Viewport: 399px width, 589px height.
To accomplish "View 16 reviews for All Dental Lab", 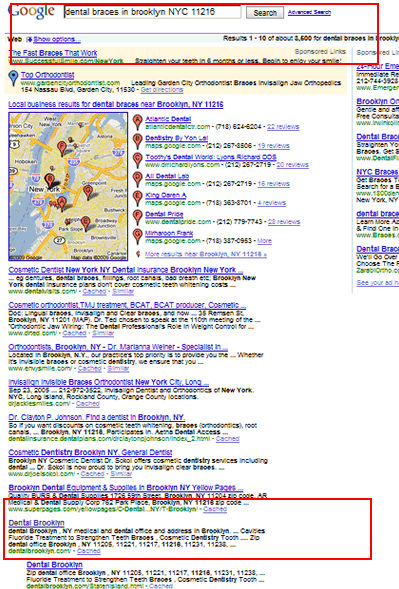I will [273, 184].
